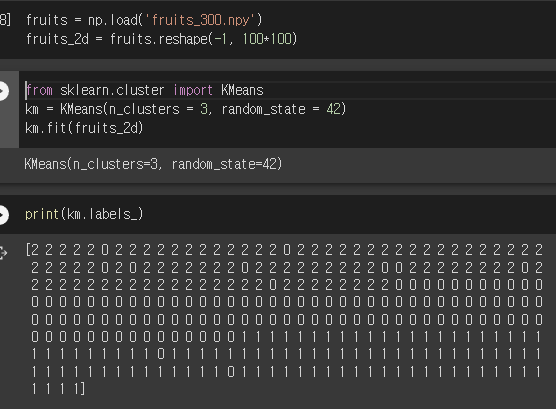556x409 pixels.
Task: Click the output toggle icon beside labels output
Action: click(3, 253)
